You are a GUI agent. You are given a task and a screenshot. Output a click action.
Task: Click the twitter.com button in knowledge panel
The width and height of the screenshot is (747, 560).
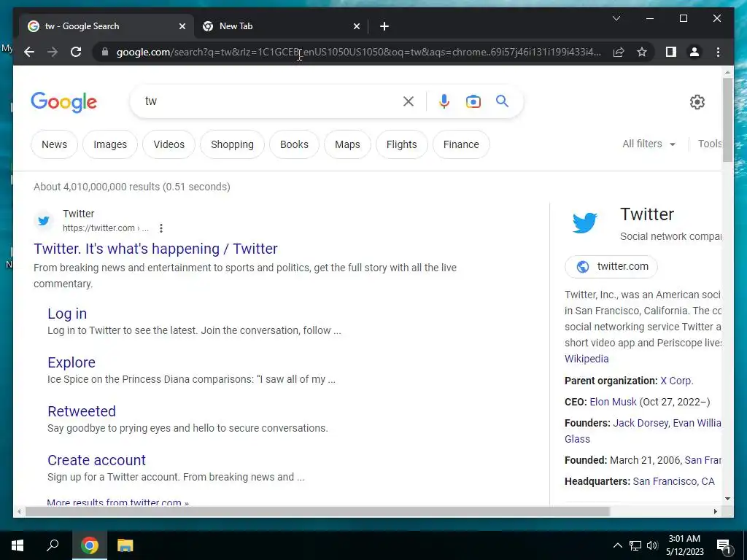[x=611, y=267]
